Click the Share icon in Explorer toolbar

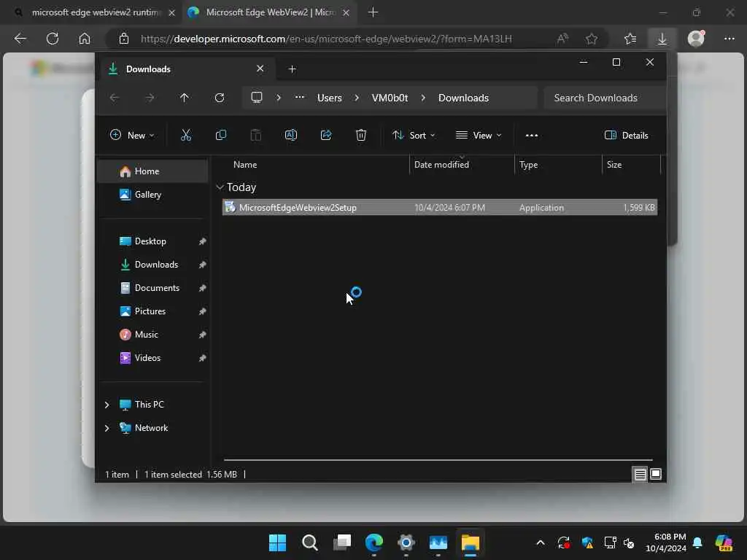click(x=326, y=135)
